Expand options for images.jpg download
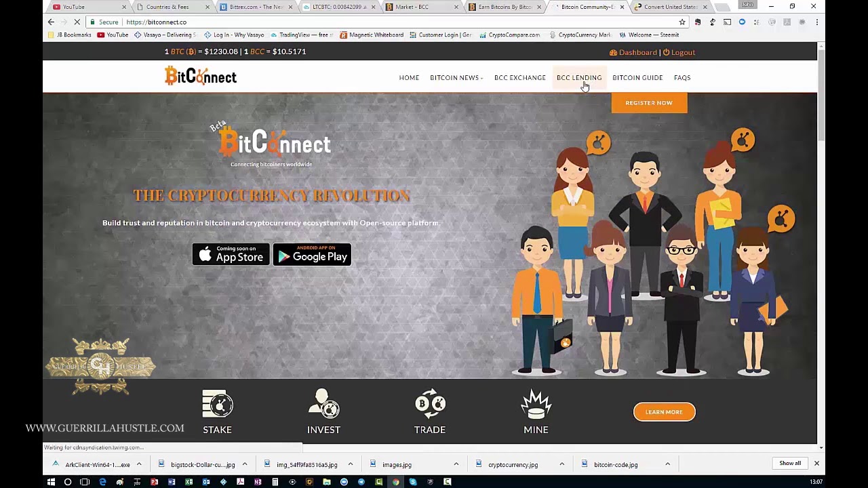 click(456, 464)
